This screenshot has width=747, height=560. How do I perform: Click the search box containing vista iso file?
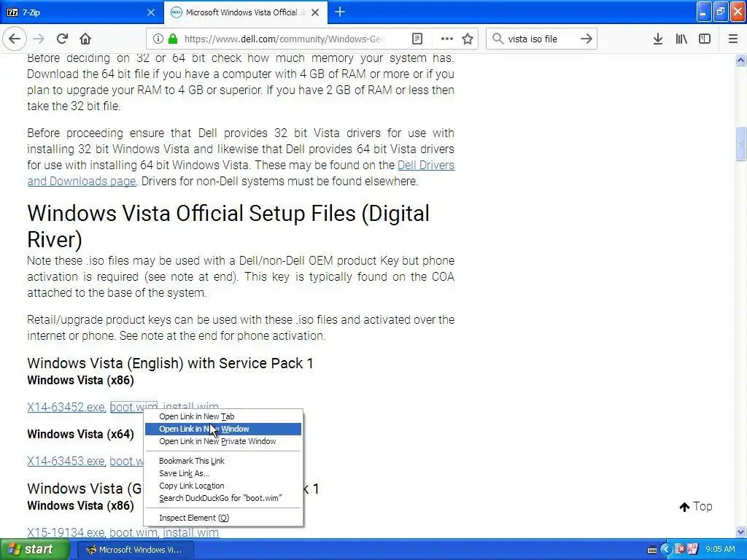[x=541, y=39]
